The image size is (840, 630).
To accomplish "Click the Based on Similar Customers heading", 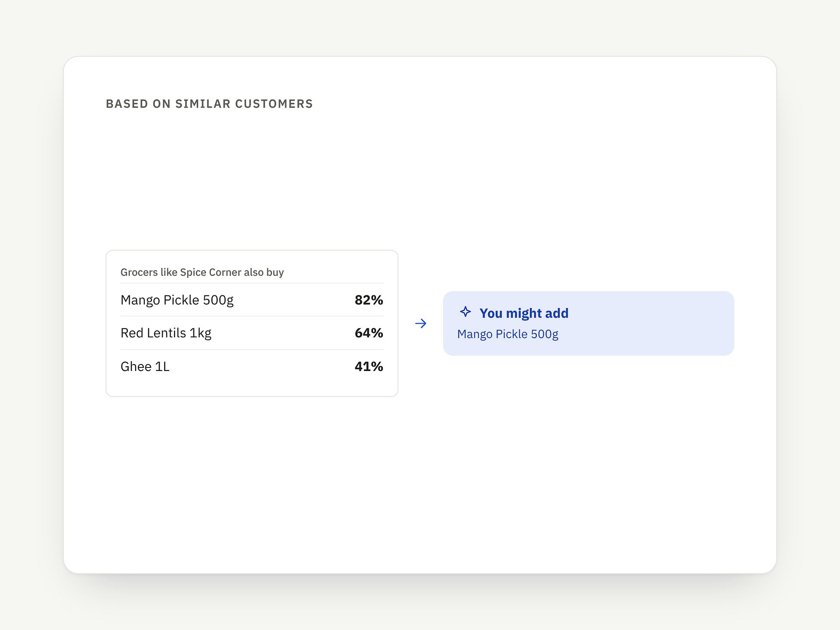I will pos(210,104).
